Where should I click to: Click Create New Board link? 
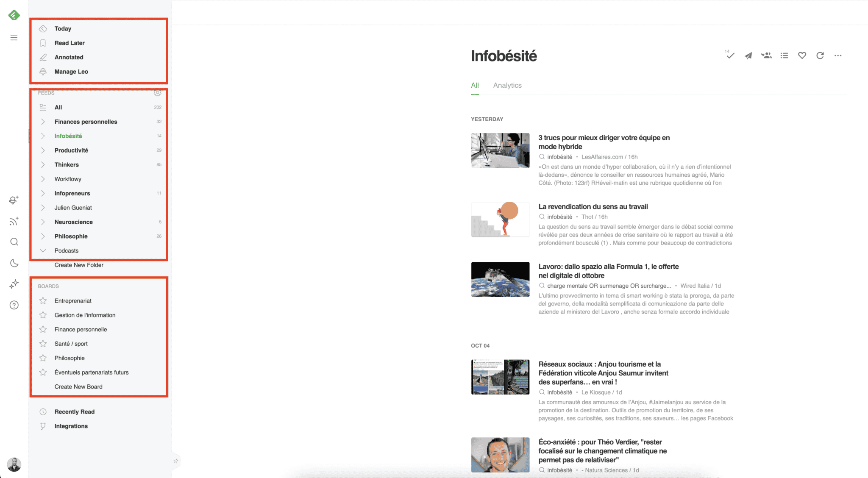pos(78,387)
